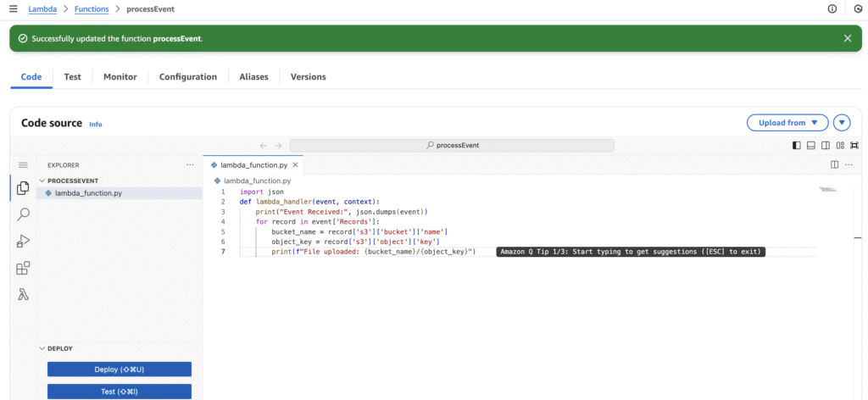Open the info circle icon at top right

point(832,8)
